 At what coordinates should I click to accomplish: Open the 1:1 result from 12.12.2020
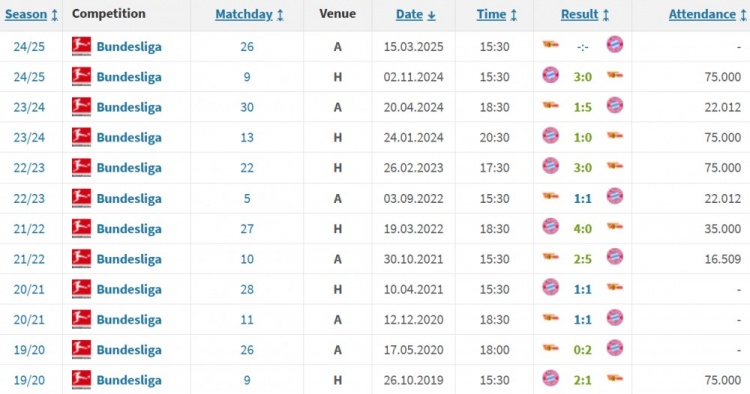583,319
